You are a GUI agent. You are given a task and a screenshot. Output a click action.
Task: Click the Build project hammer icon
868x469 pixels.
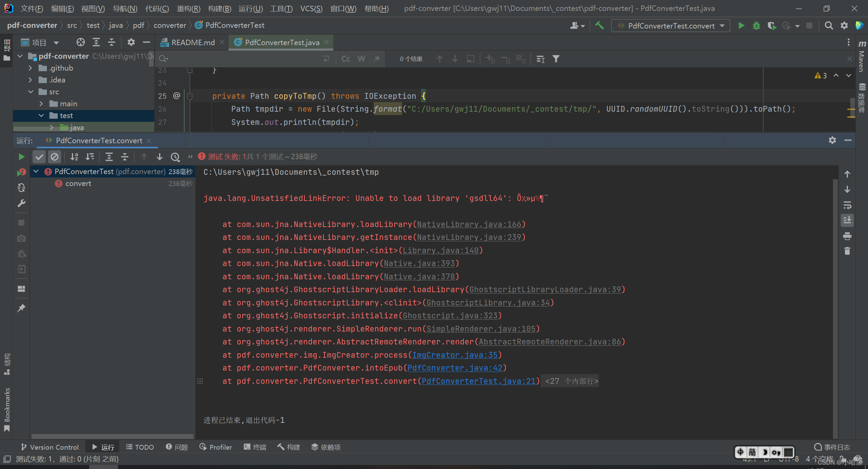(x=599, y=26)
